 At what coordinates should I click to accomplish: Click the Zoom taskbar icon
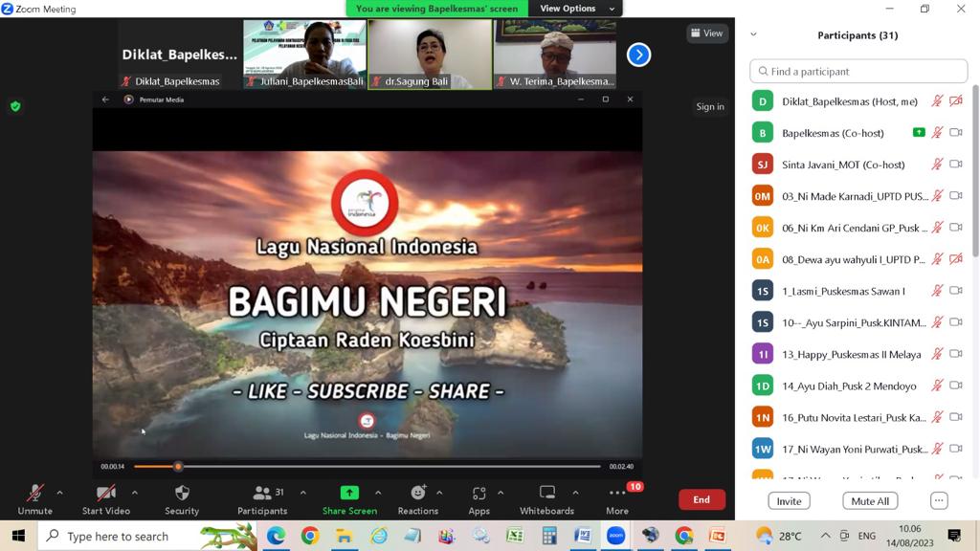[615, 536]
